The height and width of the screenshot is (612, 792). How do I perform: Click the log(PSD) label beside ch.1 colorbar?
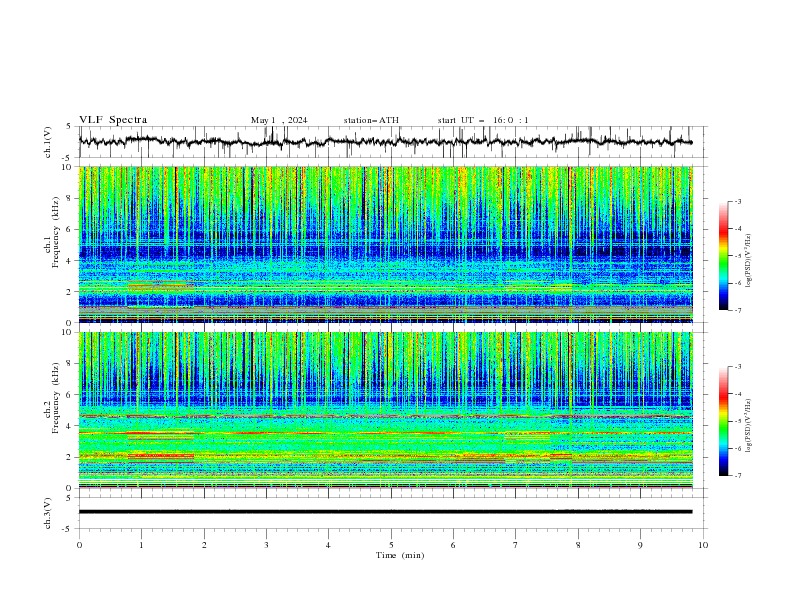click(749, 261)
